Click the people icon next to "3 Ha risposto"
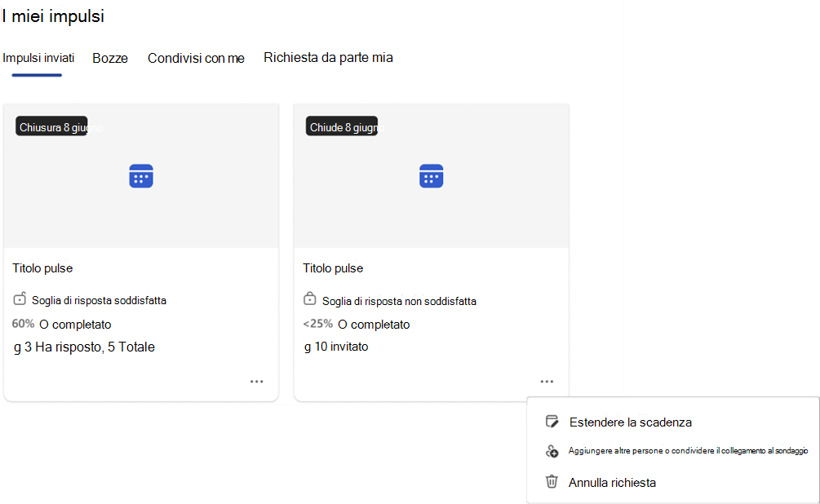This screenshot has width=820, height=504. pos(17,347)
